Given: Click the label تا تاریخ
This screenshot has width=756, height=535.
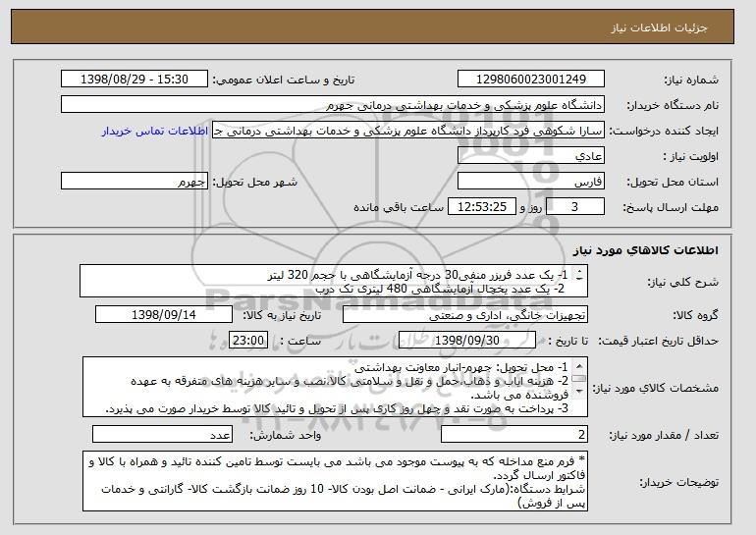Looking at the screenshot, I should (x=568, y=341).
